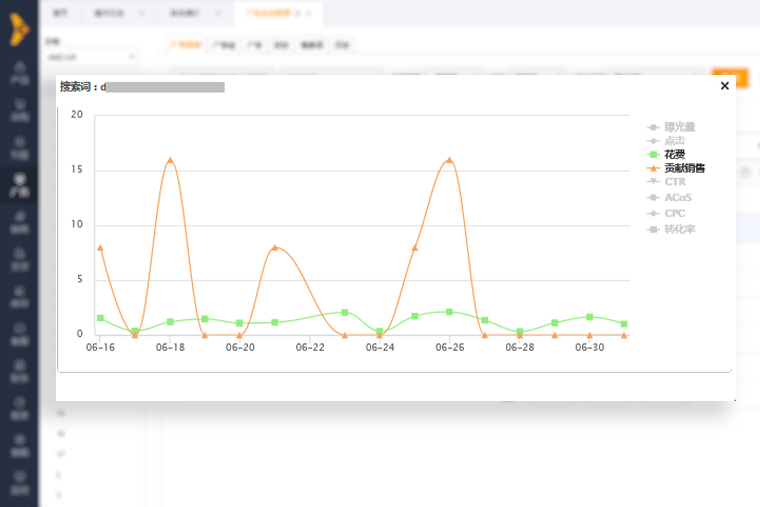Image resolution: width=760 pixels, height=507 pixels.
Task: Switch to the active orange-labeled top tab
Action: 274,13
